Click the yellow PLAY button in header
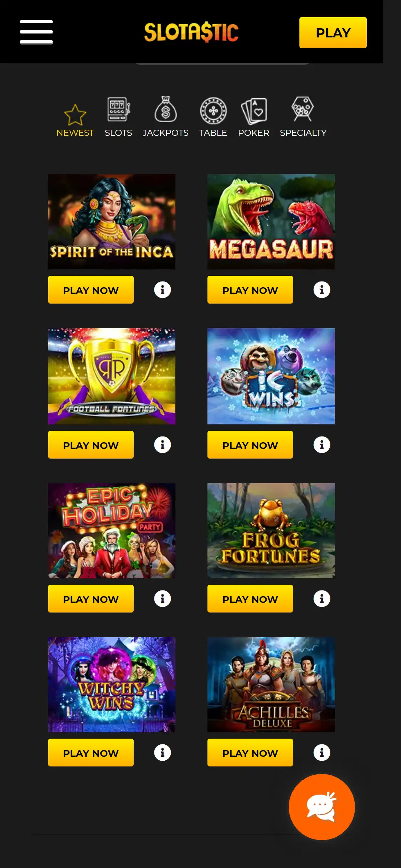This screenshot has width=401, height=868. click(333, 32)
